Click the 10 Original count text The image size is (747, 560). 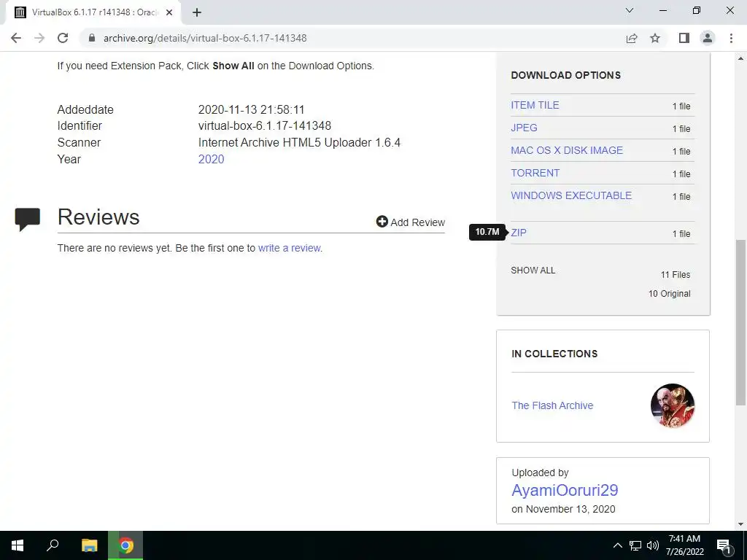[x=670, y=294]
